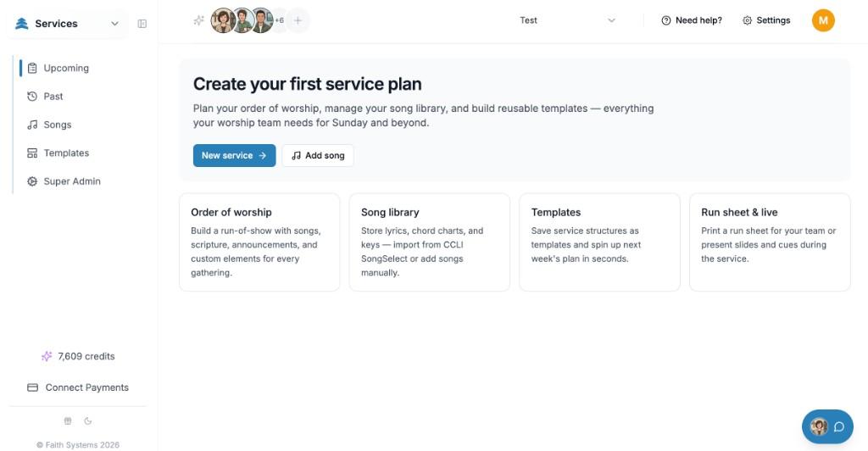This screenshot has width=868, height=451.
Task: Click the Templates feature card heading
Action: click(556, 212)
